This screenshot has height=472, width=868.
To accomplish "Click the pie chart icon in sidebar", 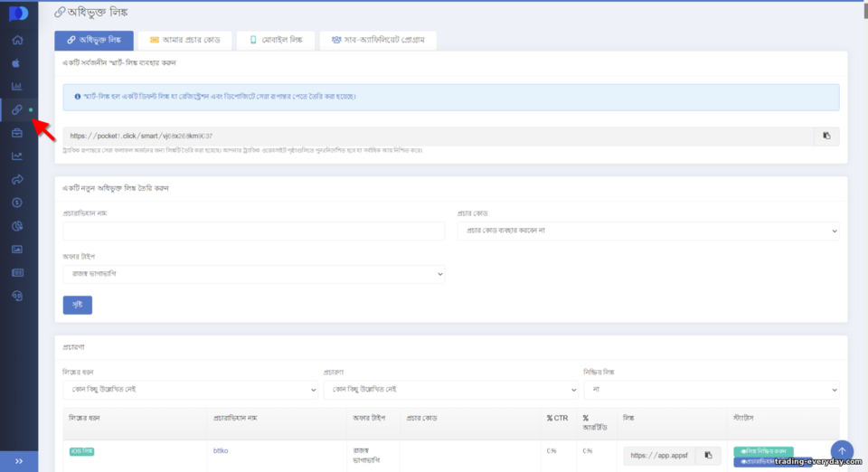I will click(x=17, y=226).
